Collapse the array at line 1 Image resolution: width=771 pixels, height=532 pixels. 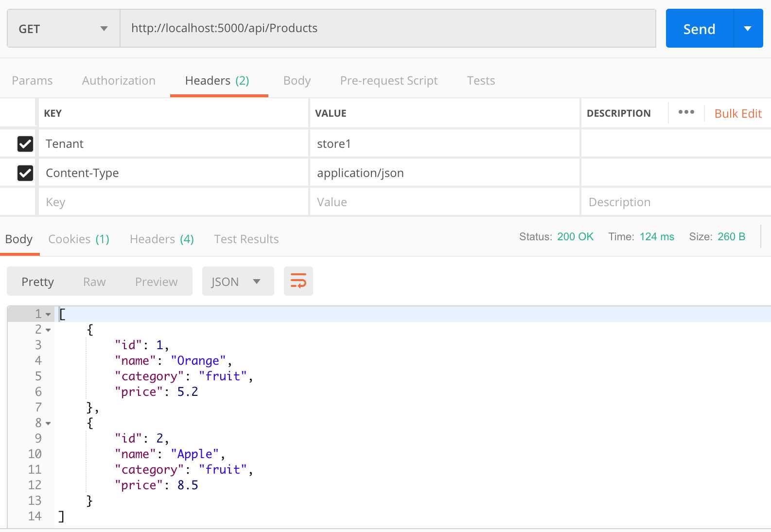pyautogui.click(x=48, y=315)
